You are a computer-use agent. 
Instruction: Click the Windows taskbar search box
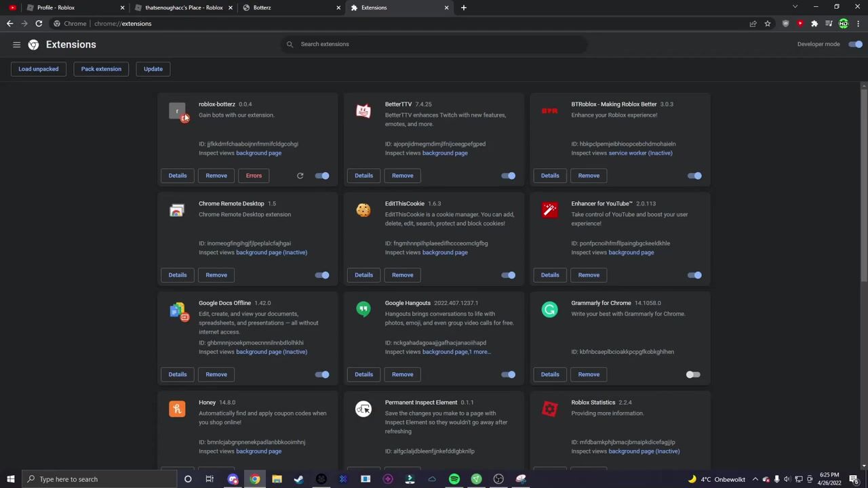point(99,479)
